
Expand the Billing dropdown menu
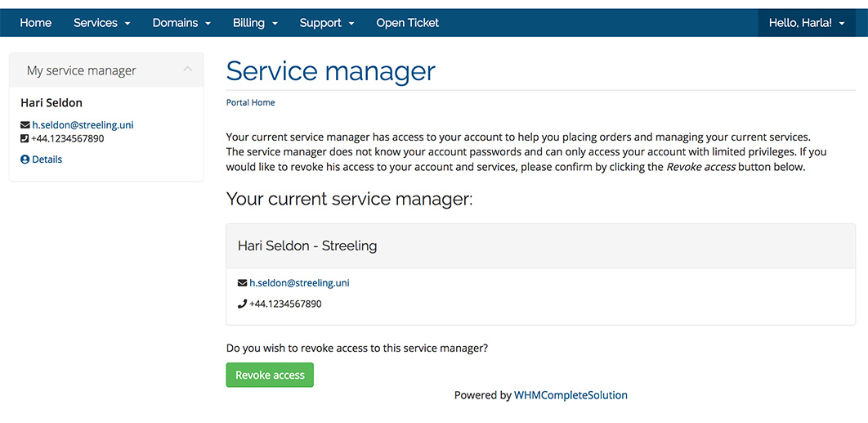(255, 23)
